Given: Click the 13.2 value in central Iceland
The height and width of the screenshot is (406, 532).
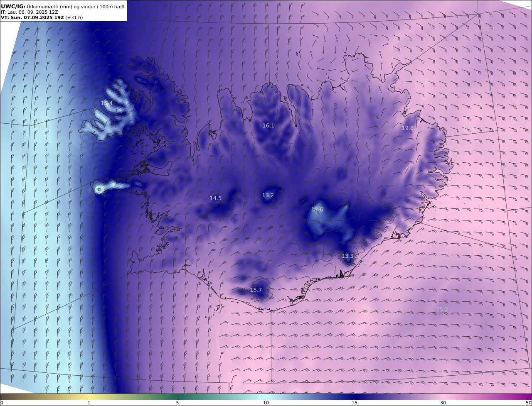Looking at the screenshot, I should pos(268,195).
